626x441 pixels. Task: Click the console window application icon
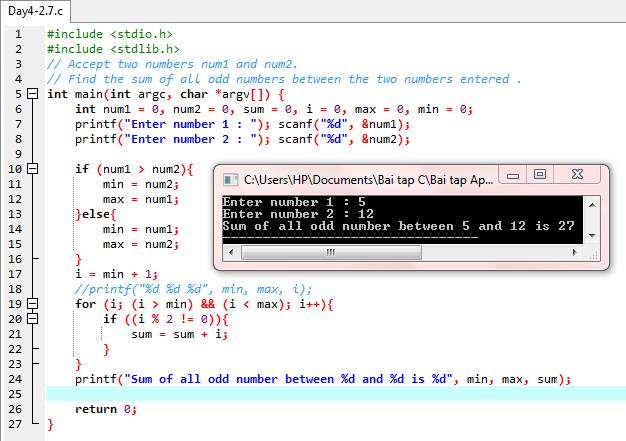click(230, 180)
